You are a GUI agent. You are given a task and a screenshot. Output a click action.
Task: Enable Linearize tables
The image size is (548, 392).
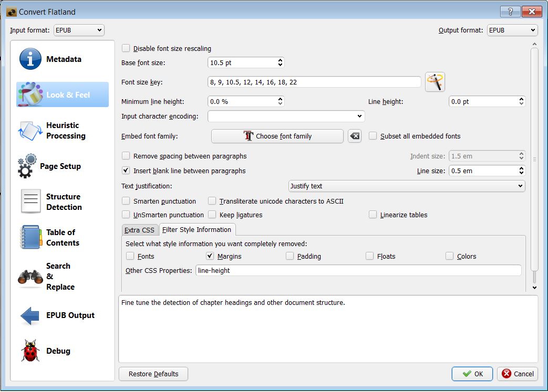[373, 214]
